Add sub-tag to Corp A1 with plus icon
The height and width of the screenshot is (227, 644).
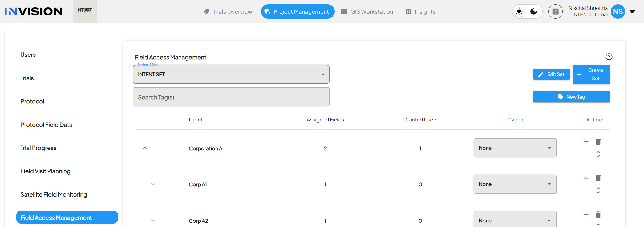586,178
